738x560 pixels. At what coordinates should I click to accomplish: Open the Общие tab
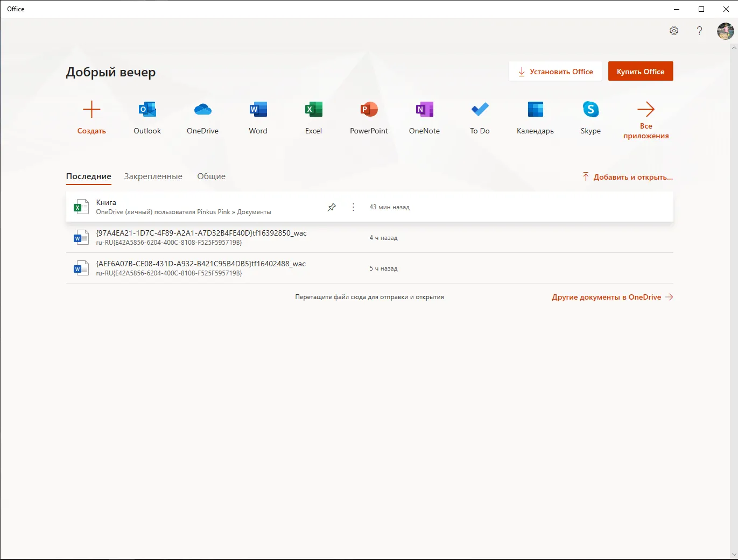click(x=212, y=176)
